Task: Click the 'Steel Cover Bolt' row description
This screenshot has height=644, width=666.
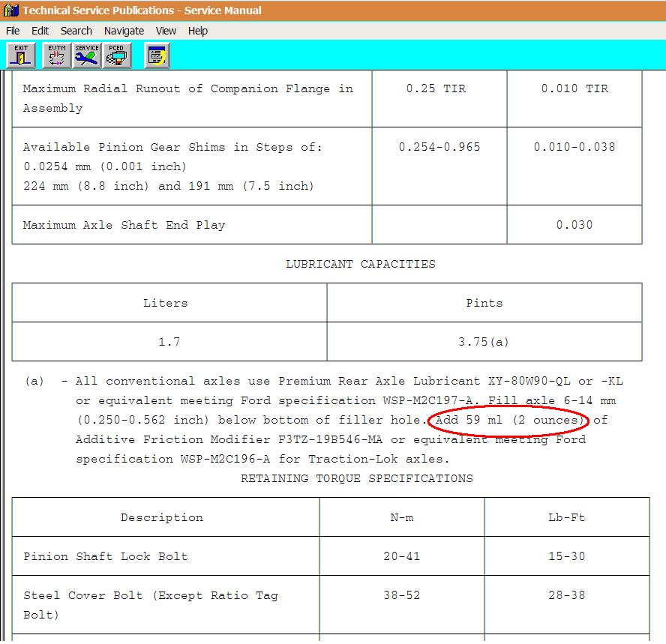Action: (x=151, y=605)
